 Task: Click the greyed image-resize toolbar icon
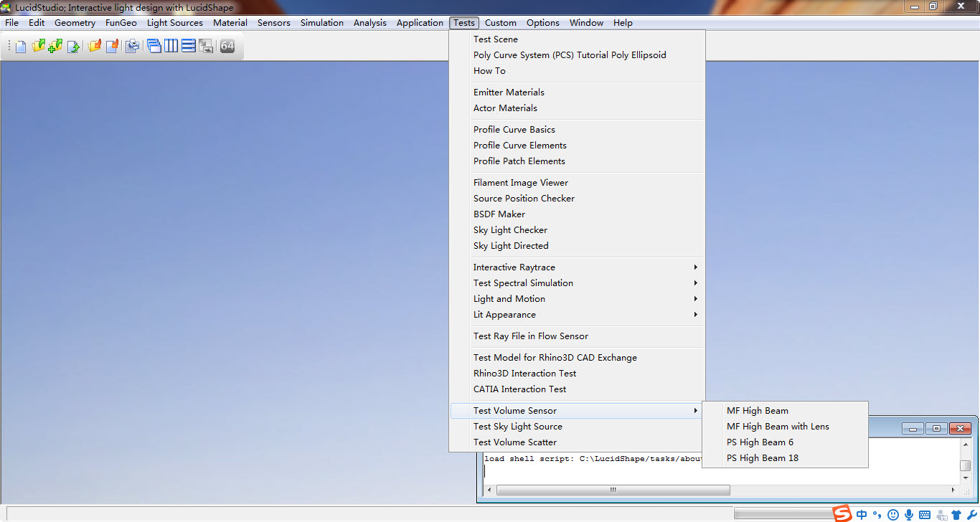click(x=206, y=47)
